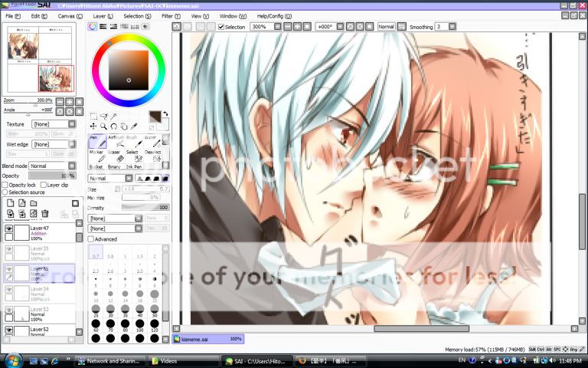The image size is (588, 368).
Task: Clear the selected layer
Action: [x=34, y=214]
